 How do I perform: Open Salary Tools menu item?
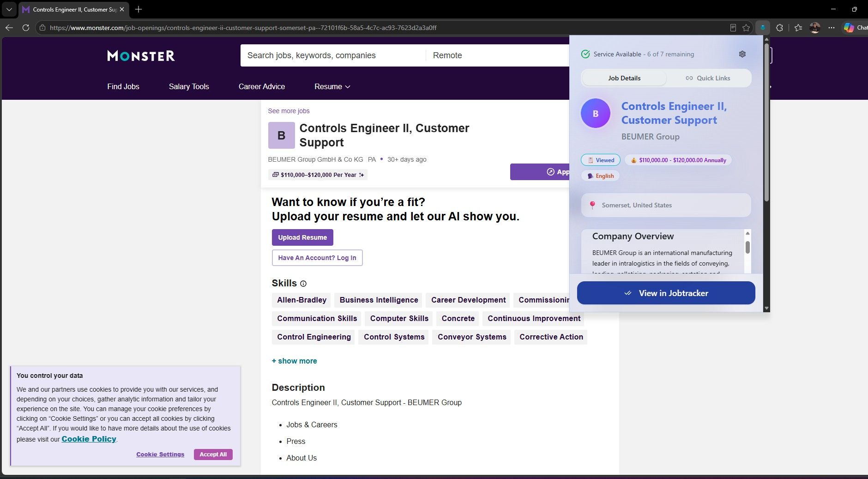point(189,86)
